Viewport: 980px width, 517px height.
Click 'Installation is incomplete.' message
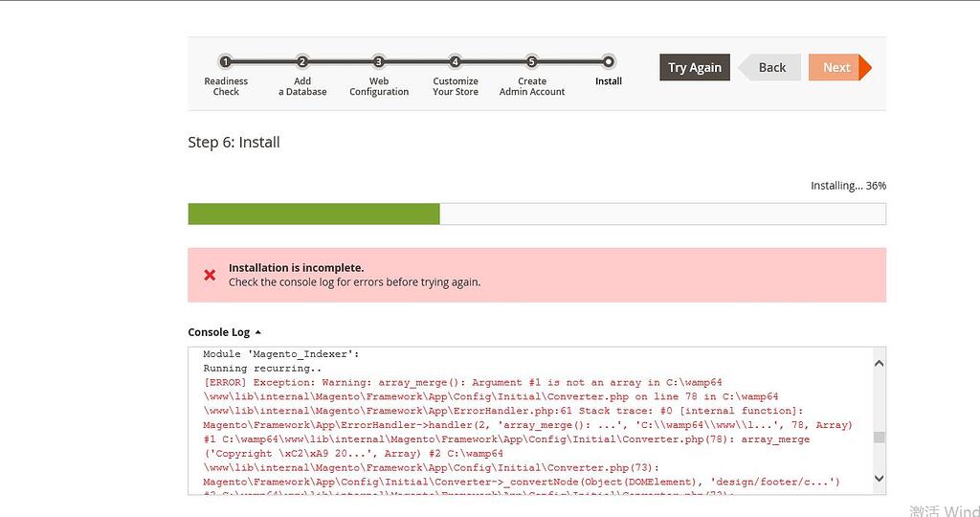297,267
